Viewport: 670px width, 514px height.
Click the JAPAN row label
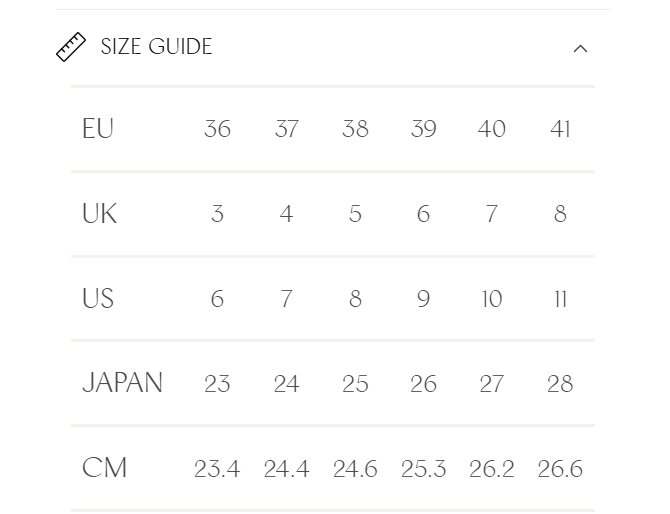122,382
